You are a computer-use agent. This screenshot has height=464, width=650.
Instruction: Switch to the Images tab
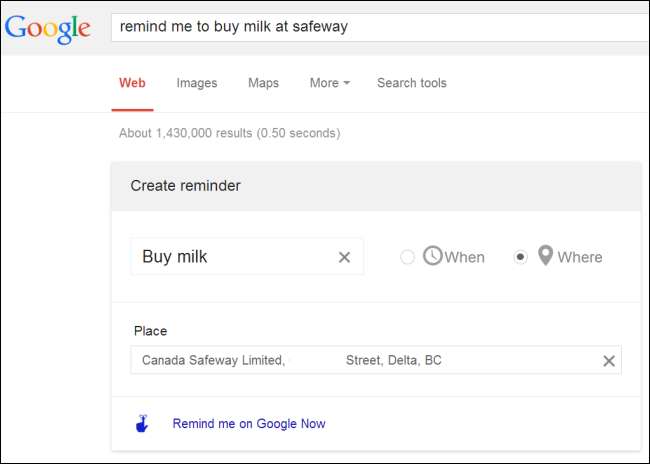coord(197,83)
